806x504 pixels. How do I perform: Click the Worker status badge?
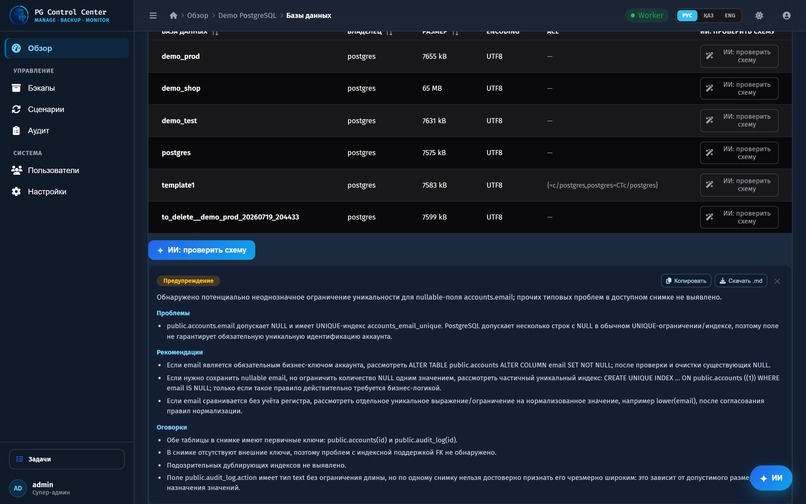(647, 15)
